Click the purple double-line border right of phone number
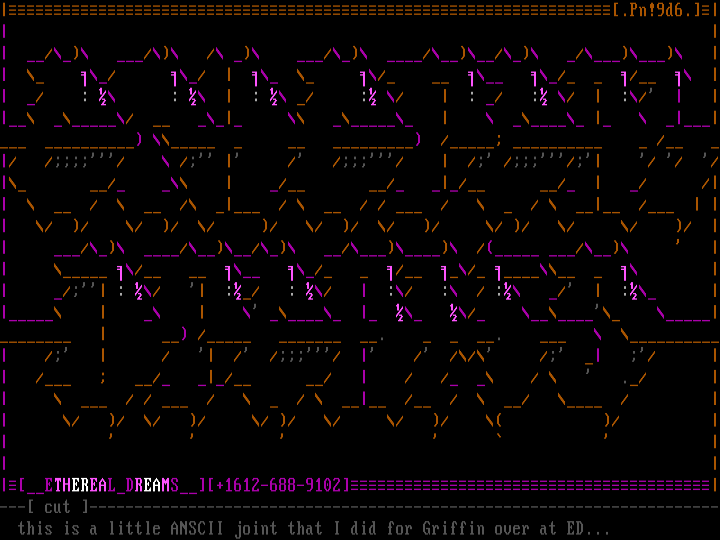Image resolution: width=720 pixels, height=540 pixels. coord(530,485)
